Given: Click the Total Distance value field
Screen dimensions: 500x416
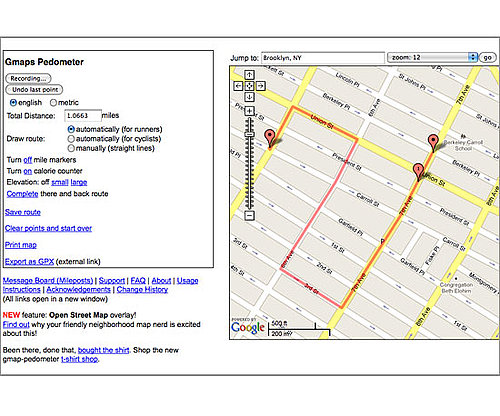Looking at the screenshot, I should [x=83, y=116].
